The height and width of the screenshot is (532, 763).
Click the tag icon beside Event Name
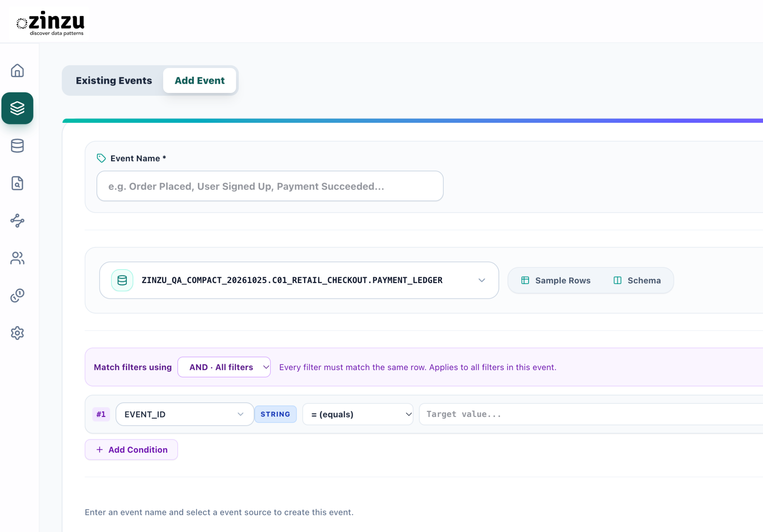(x=101, y=158)
